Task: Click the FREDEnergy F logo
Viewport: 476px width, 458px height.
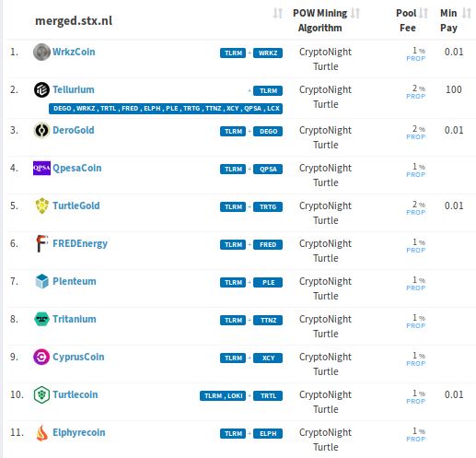Action: point(42,243)
